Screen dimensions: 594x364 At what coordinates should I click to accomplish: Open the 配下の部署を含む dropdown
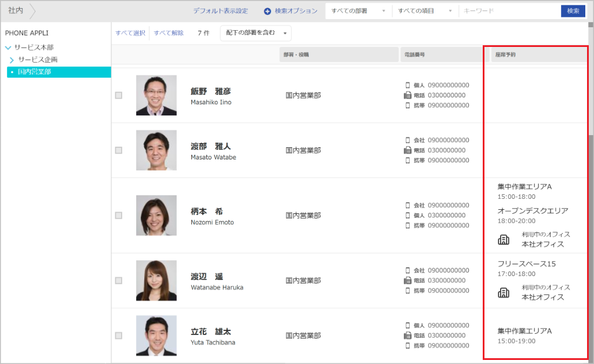255,33
